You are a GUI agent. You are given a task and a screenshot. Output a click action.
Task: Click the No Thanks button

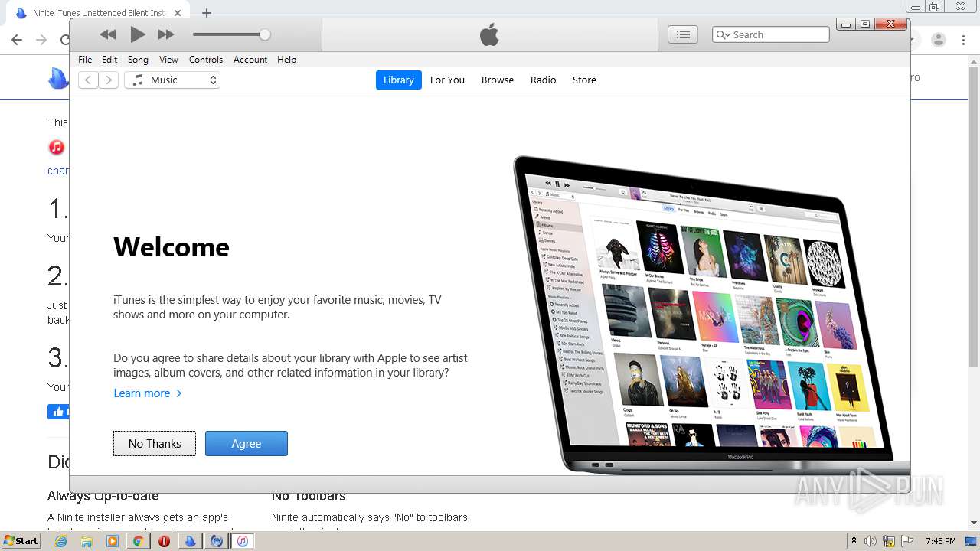pyautogui.click(x=155, y=443)
